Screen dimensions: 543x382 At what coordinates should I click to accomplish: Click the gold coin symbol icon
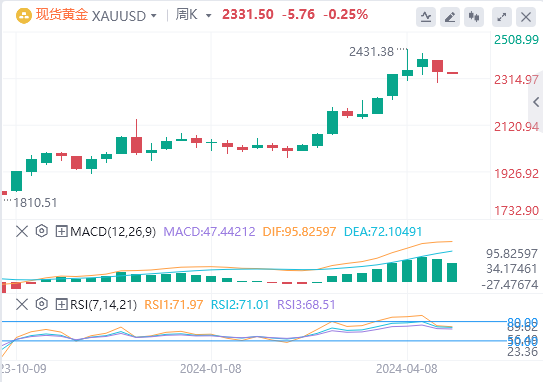click(24, 16)
